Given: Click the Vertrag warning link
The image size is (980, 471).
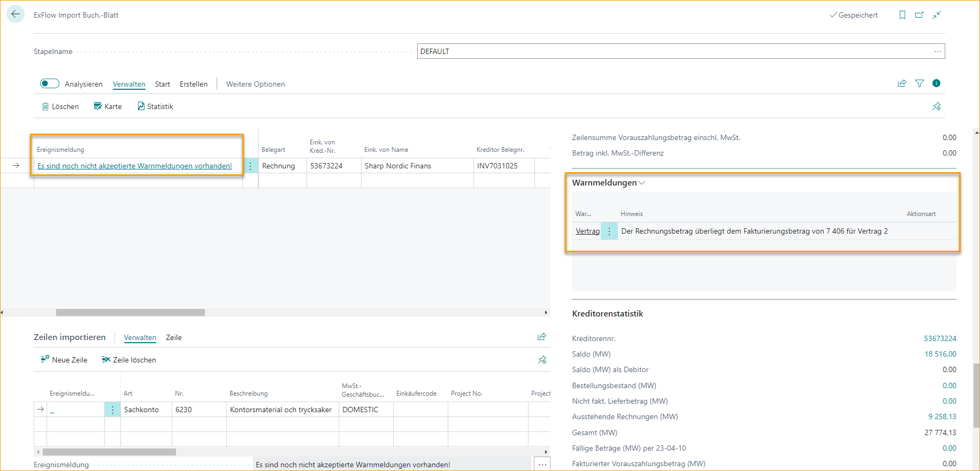Looking at the screenshot, I should point(587,231).
